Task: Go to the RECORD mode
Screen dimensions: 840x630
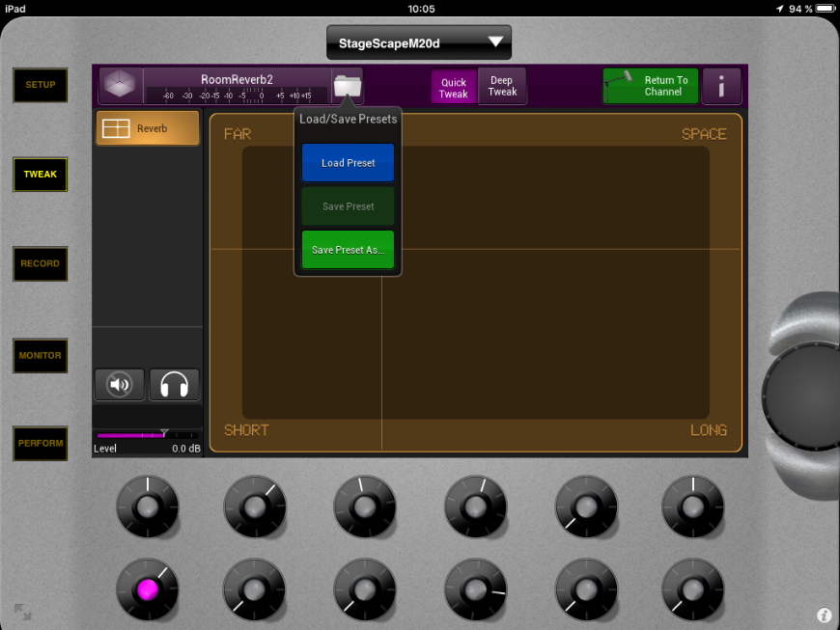Action: (x=40, y=263)
